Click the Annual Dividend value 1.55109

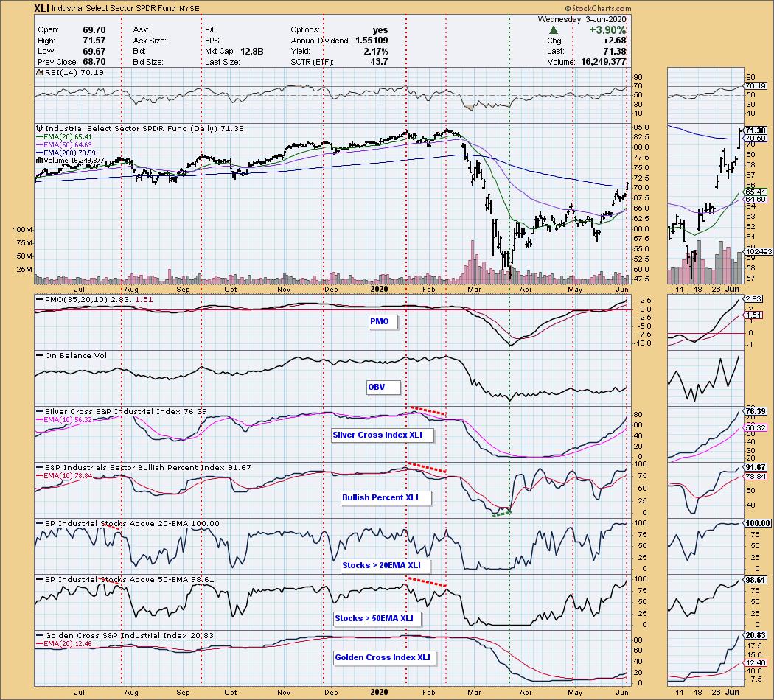point(371,41)
